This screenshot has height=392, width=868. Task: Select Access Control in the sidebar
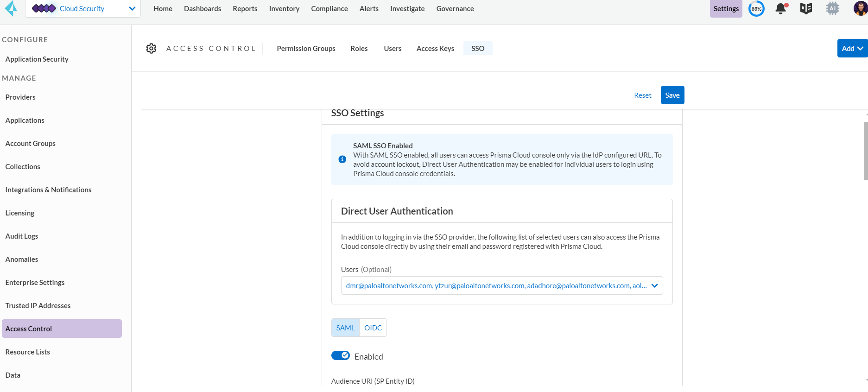pos(62,329)
